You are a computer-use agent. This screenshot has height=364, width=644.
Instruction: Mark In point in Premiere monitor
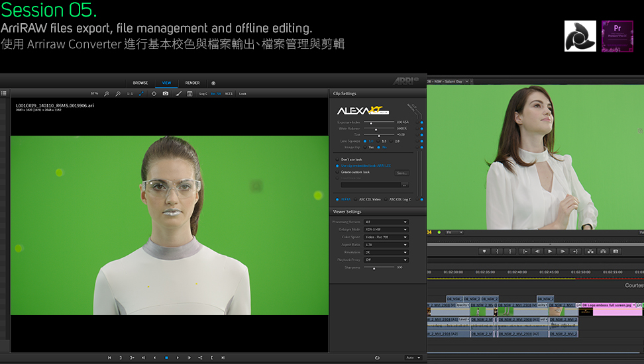click(498, 251)
